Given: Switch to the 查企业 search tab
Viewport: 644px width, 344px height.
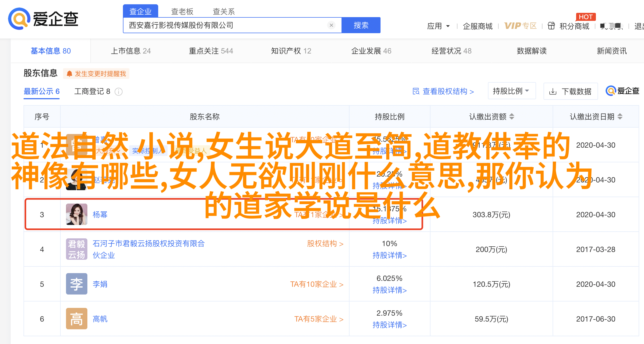Looking at the screenshot, I should click(x=141, y=11).
